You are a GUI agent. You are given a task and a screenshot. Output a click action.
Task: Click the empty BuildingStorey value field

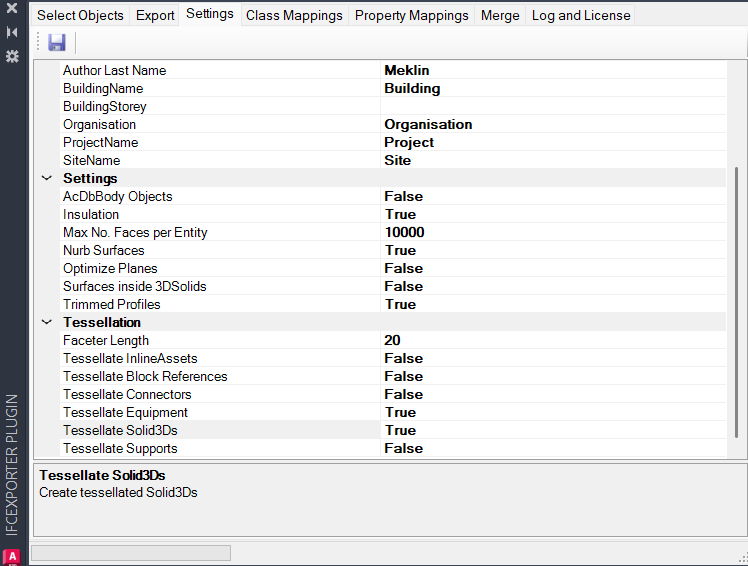(x=550, y=106)
